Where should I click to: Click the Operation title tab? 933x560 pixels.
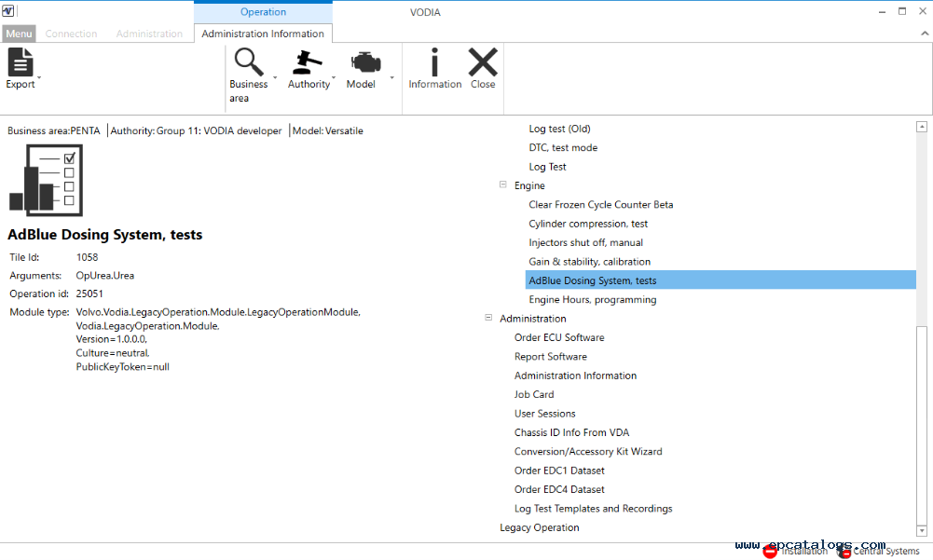pos(263,12)
